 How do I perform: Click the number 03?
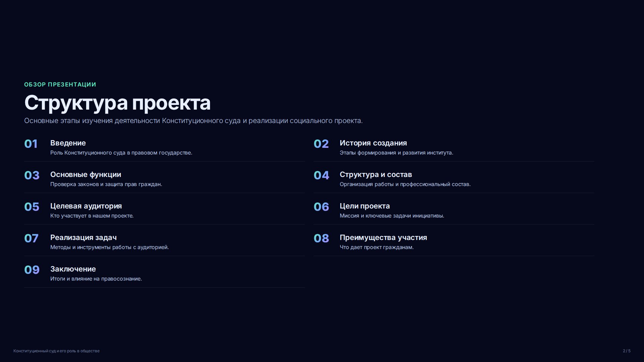[x=32, y=175]
